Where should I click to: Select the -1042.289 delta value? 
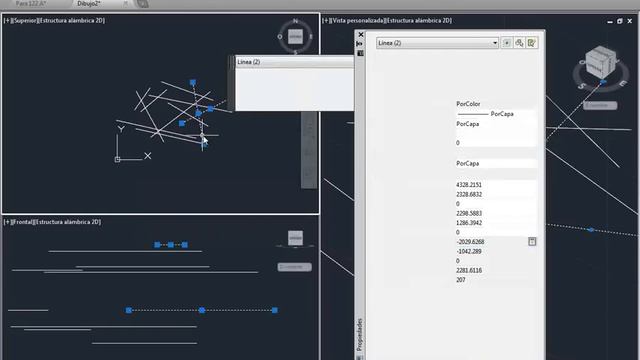469,251
